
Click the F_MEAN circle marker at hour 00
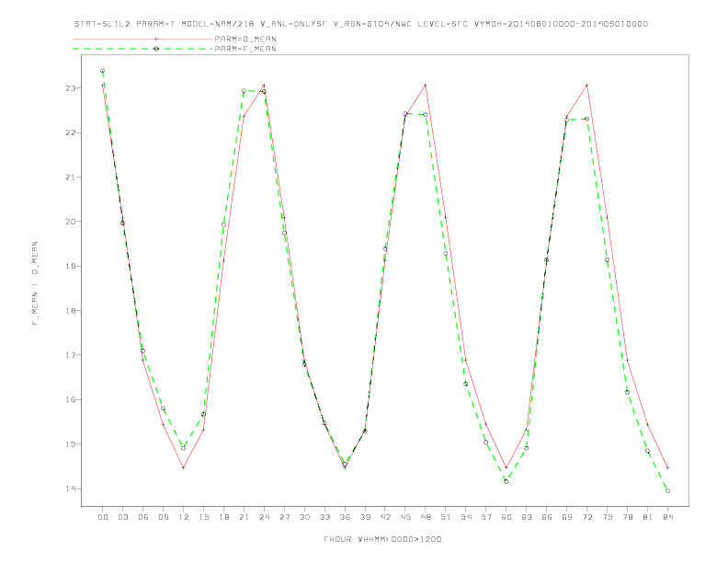(x=103, y=71)
